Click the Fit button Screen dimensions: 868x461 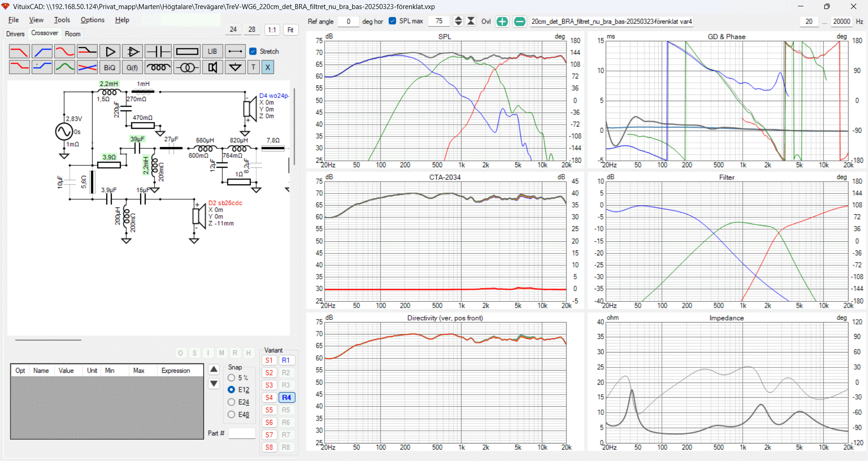291,30
